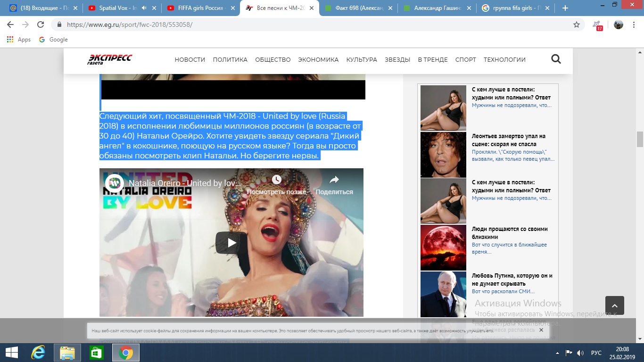
Task: Click the Leontiev face thumbnail
Action: (x=443, y=154)
